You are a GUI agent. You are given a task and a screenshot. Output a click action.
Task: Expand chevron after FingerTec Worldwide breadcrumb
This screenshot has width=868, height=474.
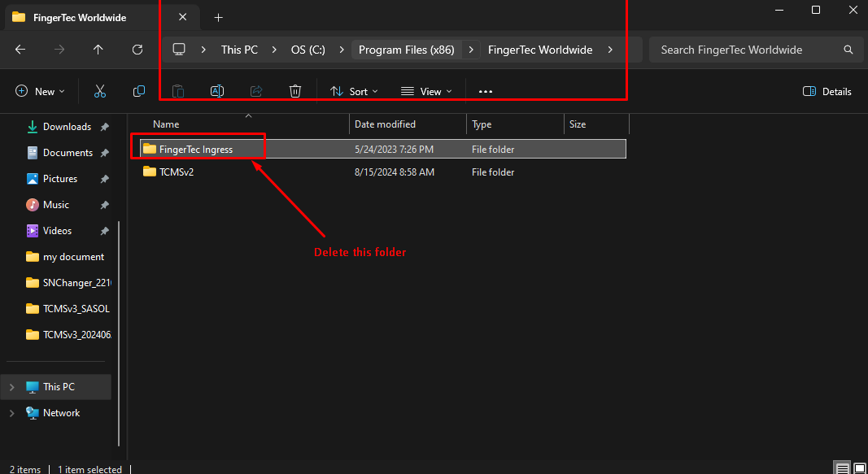click(610, 50)
